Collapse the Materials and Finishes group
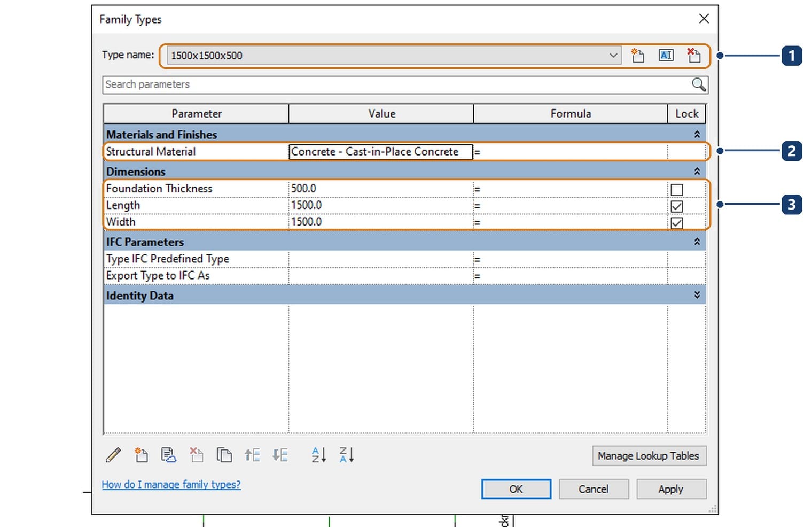812x527 pixels. click(697, 135)
